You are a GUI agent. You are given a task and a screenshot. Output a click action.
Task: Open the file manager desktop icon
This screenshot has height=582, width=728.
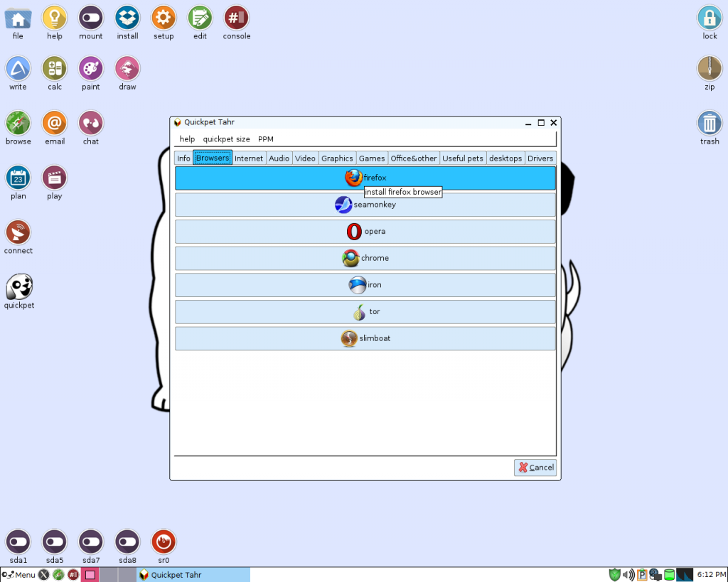18,22
